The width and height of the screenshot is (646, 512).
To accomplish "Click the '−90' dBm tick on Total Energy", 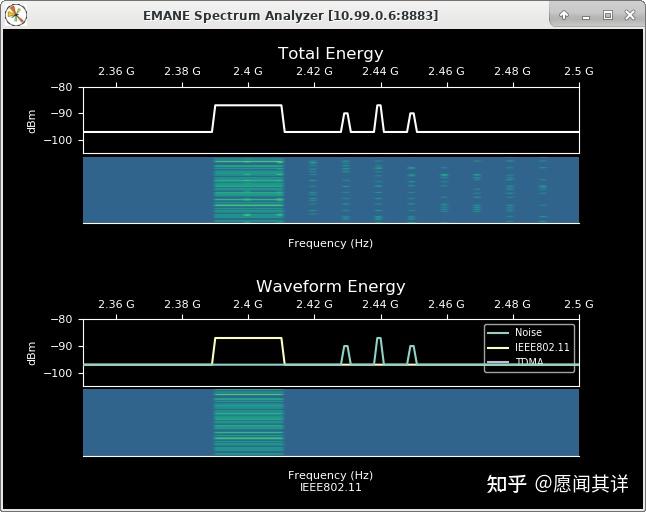I will pyautogui.click(x=61, y=113).
